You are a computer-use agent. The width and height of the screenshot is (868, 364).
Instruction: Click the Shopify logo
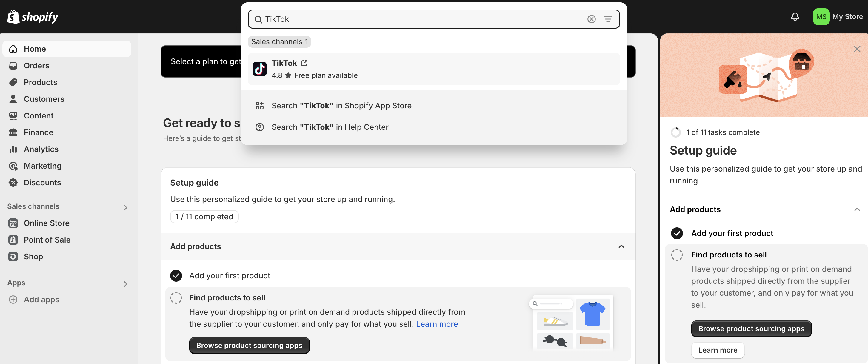(x=33, y=16)
